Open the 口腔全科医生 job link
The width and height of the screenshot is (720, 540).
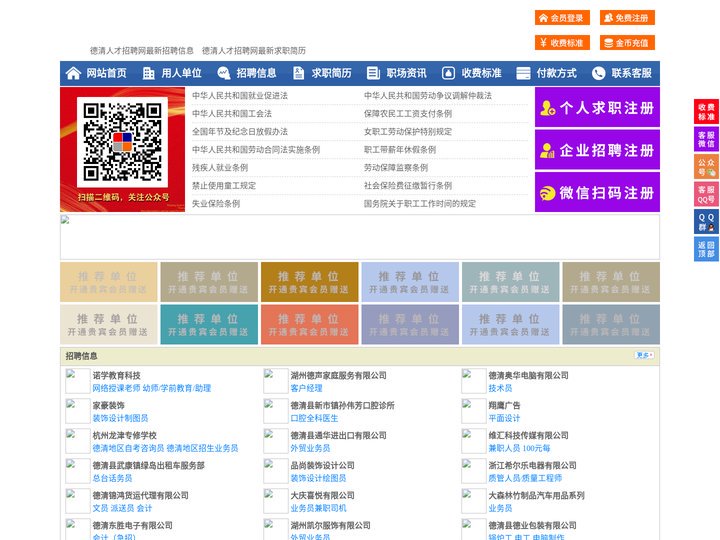click(x=314, y=418)
